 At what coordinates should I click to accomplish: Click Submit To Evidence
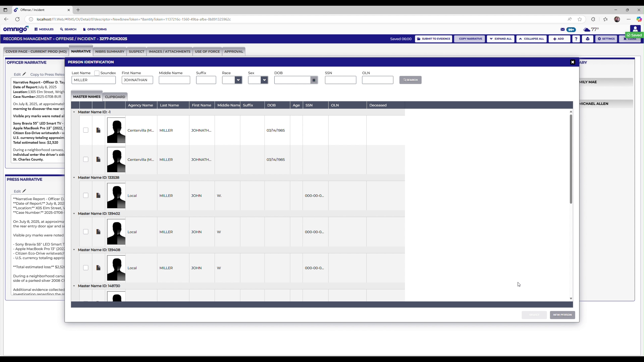coord(434,39)
